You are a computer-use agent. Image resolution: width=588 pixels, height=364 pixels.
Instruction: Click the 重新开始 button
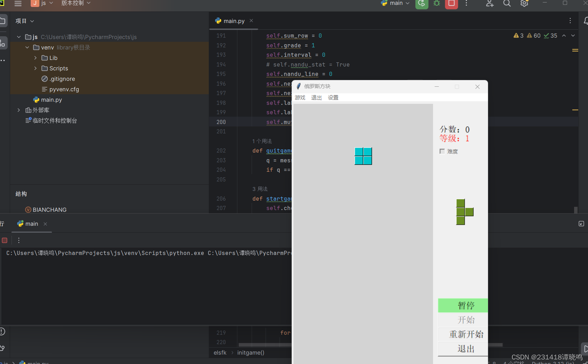463,334
